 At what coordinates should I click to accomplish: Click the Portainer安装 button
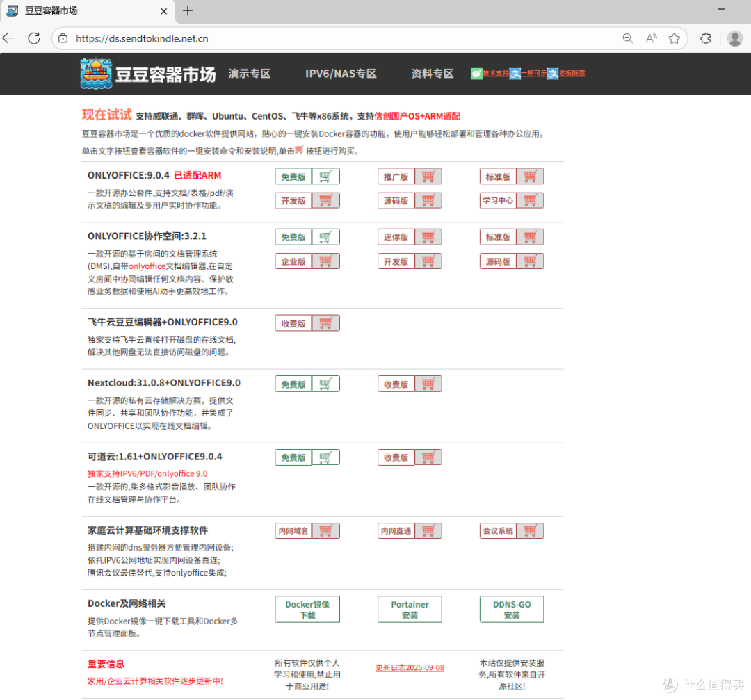pos(410,609)
